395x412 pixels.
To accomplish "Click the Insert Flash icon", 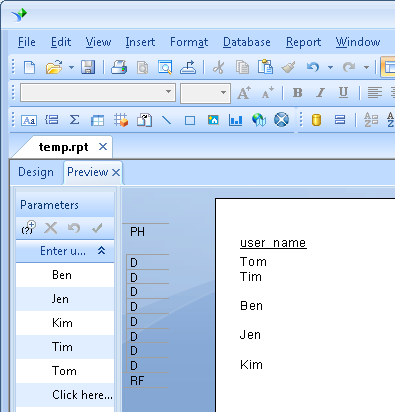I will point(282,120).
